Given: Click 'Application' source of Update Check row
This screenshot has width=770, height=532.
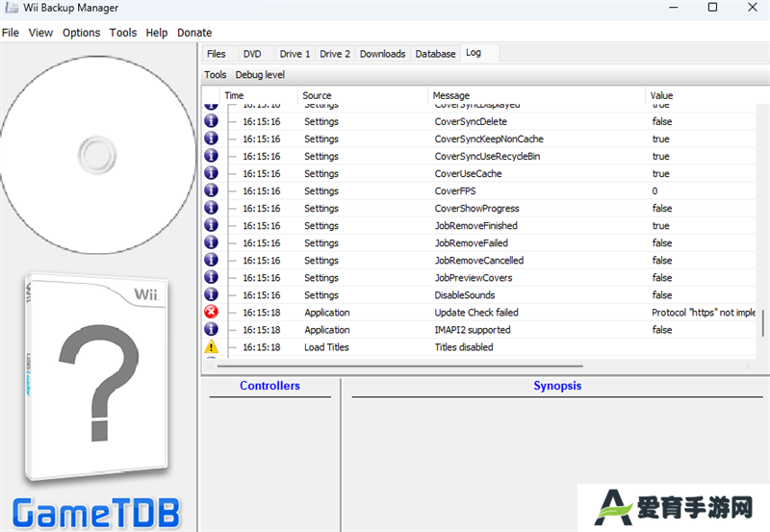Looking at the screenshot, I should (327, 312).
